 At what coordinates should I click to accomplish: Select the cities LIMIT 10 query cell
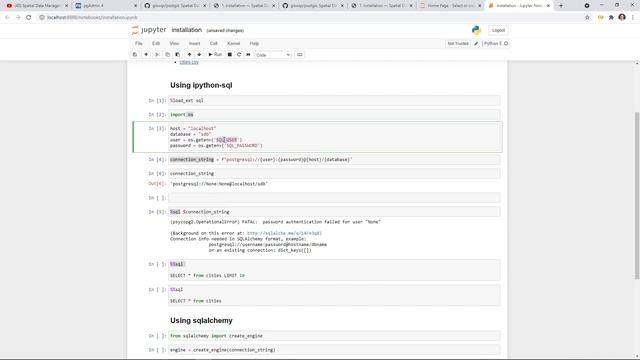pos(334,270)
